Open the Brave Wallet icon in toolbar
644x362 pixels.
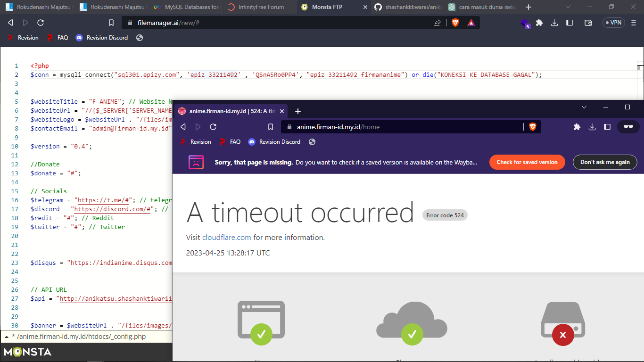pos(588,23)
